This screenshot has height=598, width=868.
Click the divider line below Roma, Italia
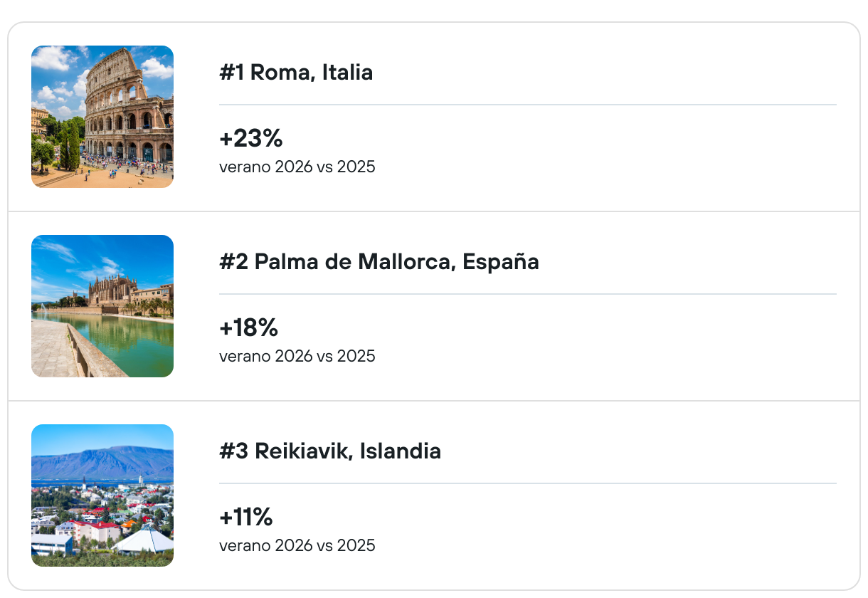527,105
